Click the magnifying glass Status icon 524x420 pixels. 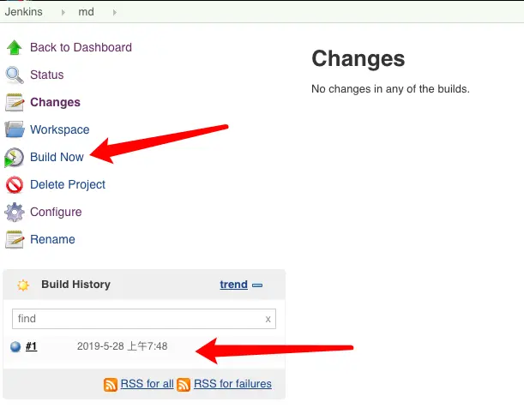tap(15, 75)
